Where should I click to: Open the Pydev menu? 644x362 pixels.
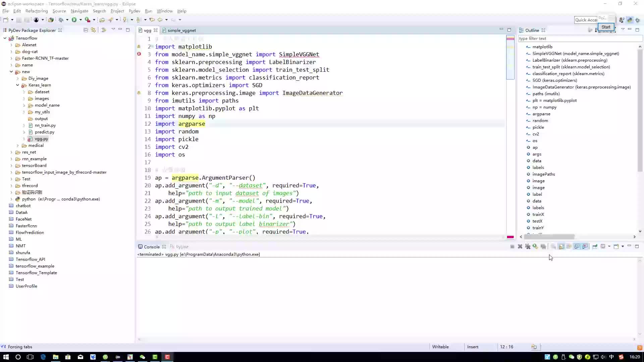point(134,11)
